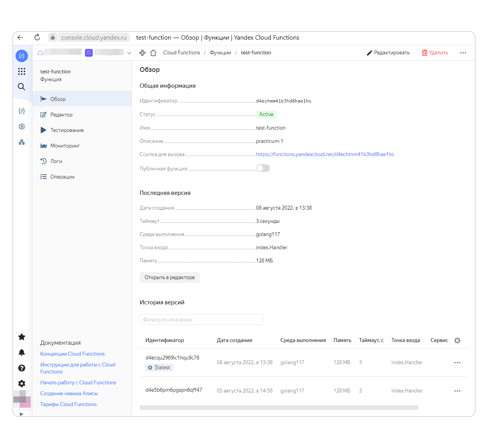Select Мониторинг in the sidebar

click(82, 146)
